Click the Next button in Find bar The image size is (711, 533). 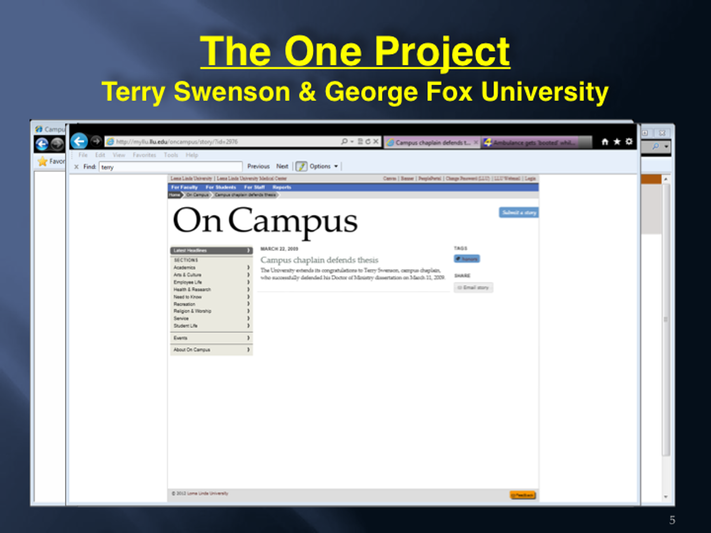[282, 166]
